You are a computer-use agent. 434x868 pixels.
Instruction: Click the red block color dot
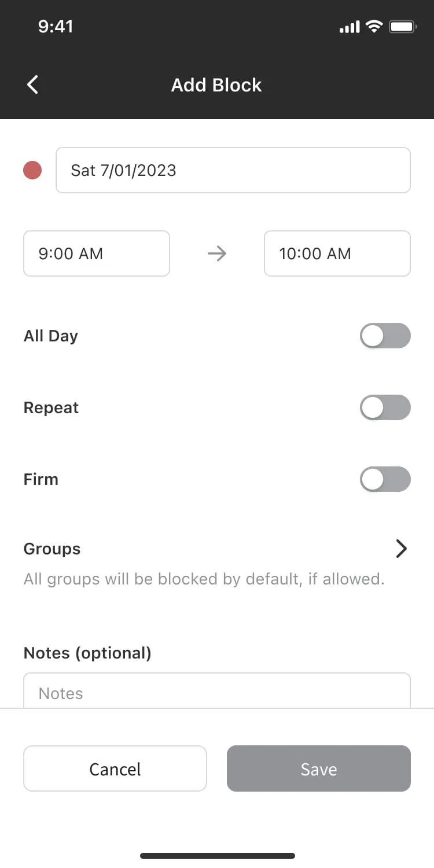[32, 170]
